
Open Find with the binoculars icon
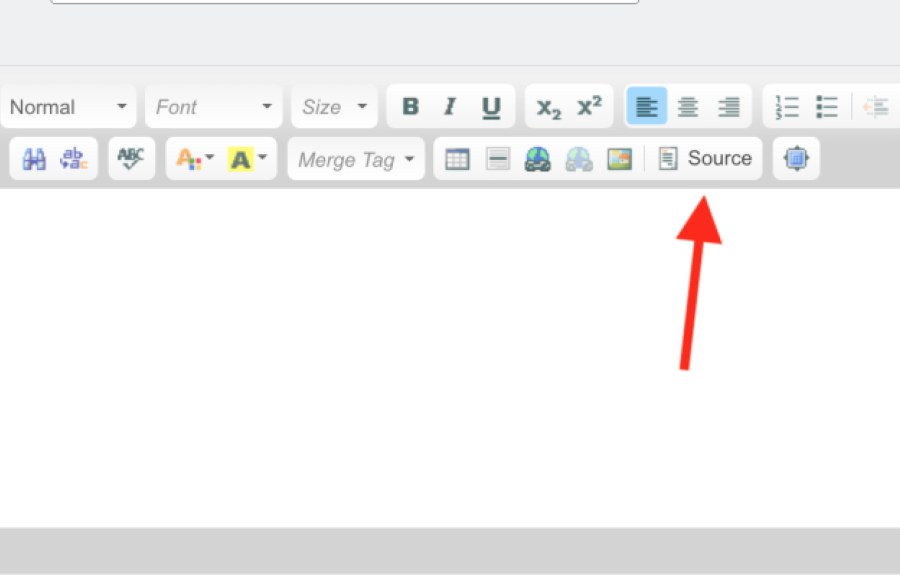coord(34,159)
